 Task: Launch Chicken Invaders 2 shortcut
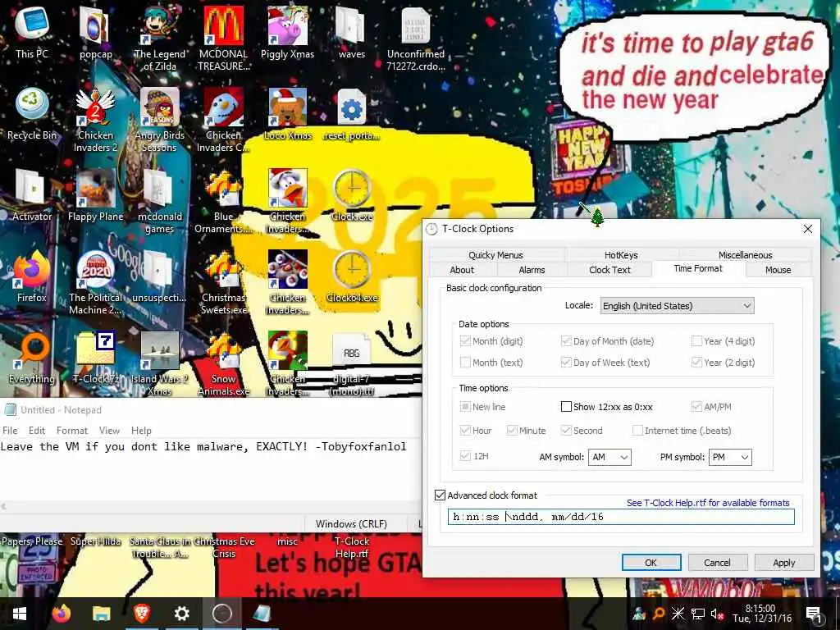pyautogui.click(x=95, y=119)
